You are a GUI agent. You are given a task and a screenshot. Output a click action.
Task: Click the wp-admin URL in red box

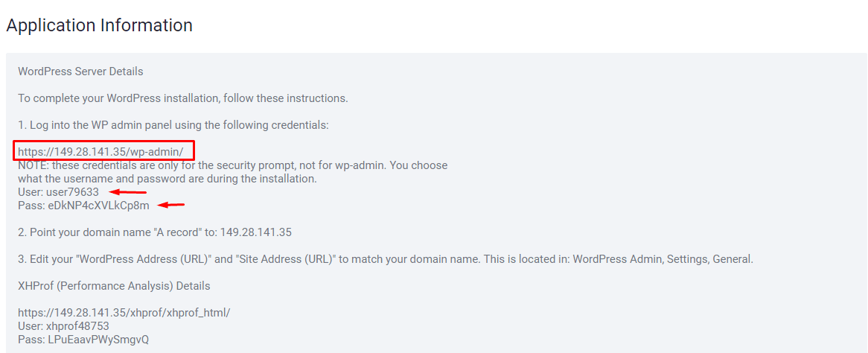tap(105, 151)
